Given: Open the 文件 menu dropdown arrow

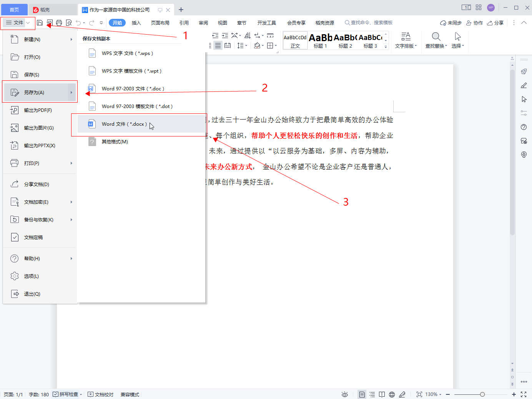Looking at the screenshot, I should tap(28, 23).
